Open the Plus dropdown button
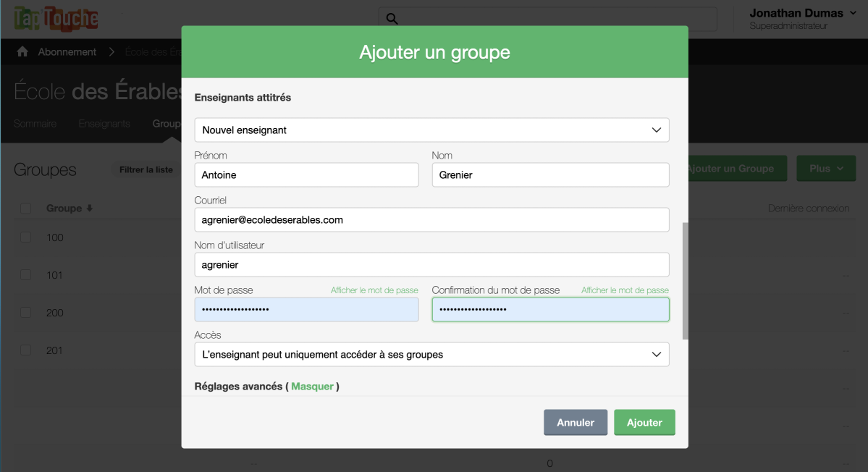 click(826, 169)
